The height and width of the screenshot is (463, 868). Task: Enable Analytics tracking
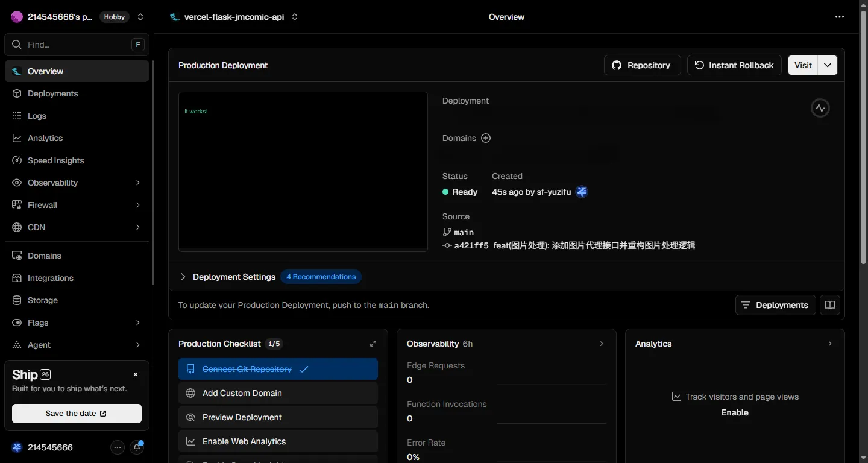coord(735,412)
